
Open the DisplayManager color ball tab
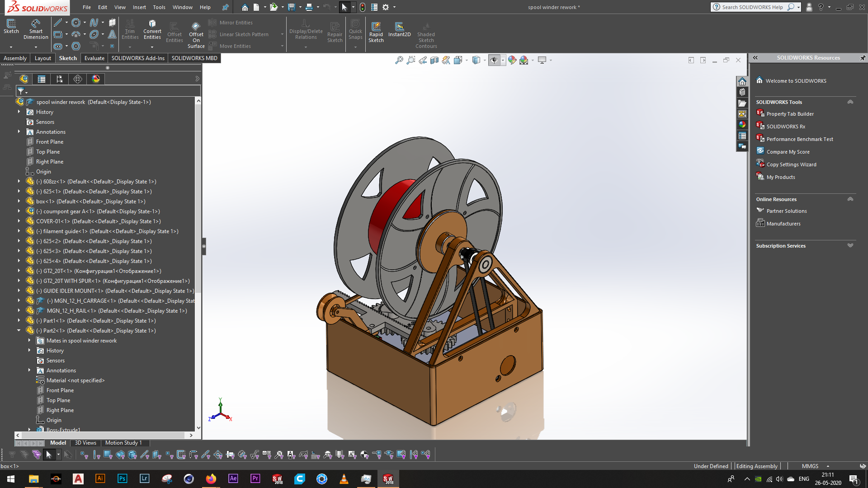96,79
